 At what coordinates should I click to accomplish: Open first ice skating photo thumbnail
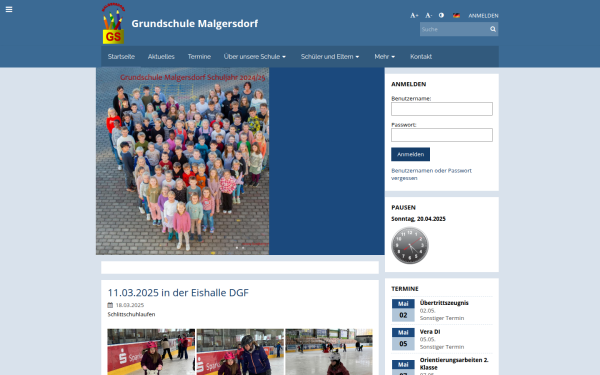[x=151, y=352]
